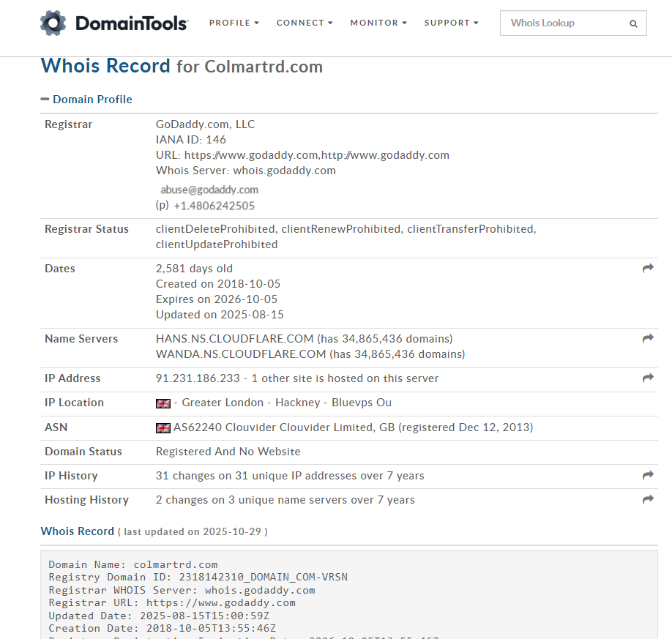Screen dimensions: 672x639
Task: Open the MONITOR dropdown menu
Action: [x=378, y=23]
